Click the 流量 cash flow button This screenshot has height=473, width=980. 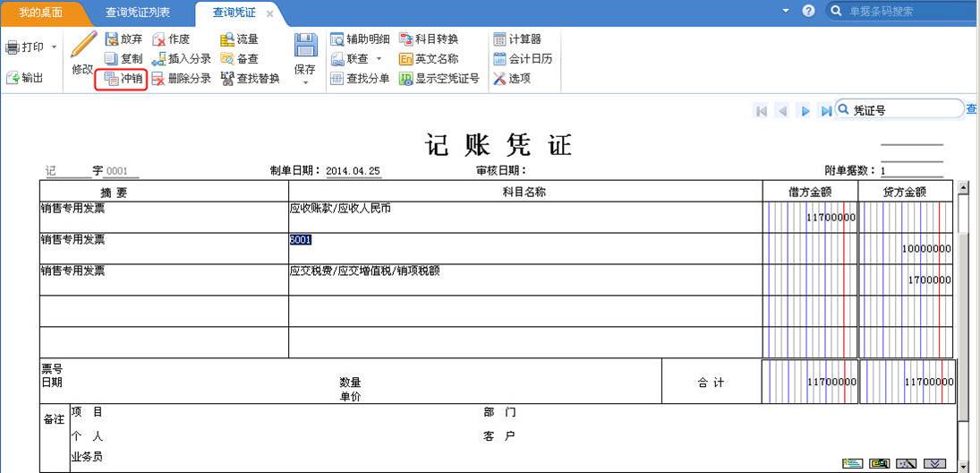[x=239, y=39]
